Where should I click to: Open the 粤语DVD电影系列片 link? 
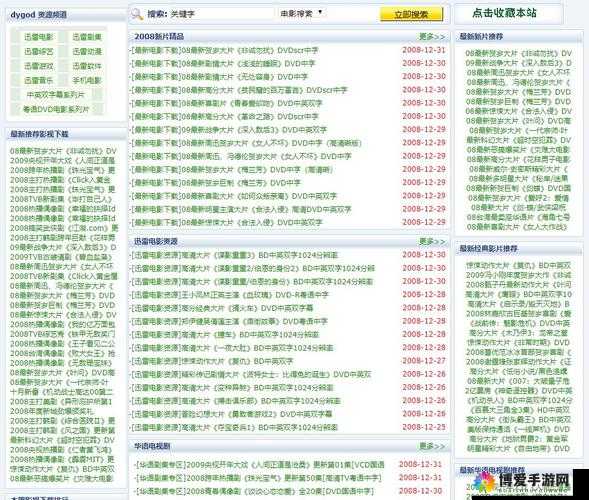coord(56,109)
